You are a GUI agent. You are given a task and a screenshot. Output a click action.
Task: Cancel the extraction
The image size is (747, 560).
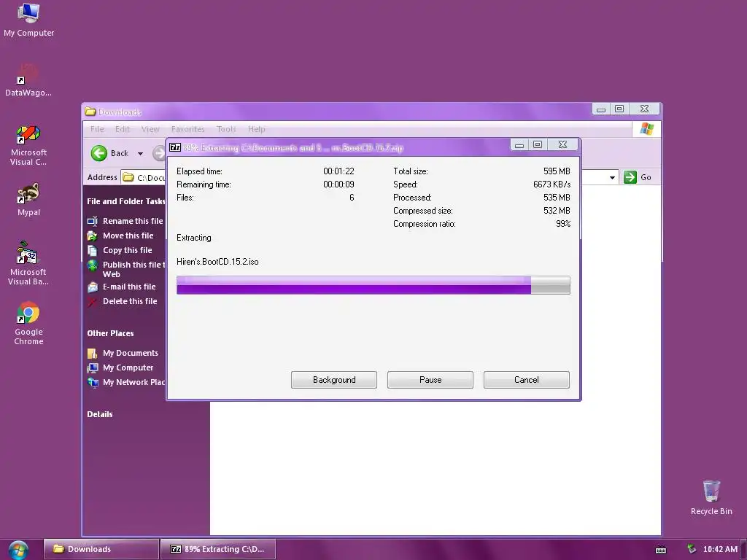[x=527, y=380]
